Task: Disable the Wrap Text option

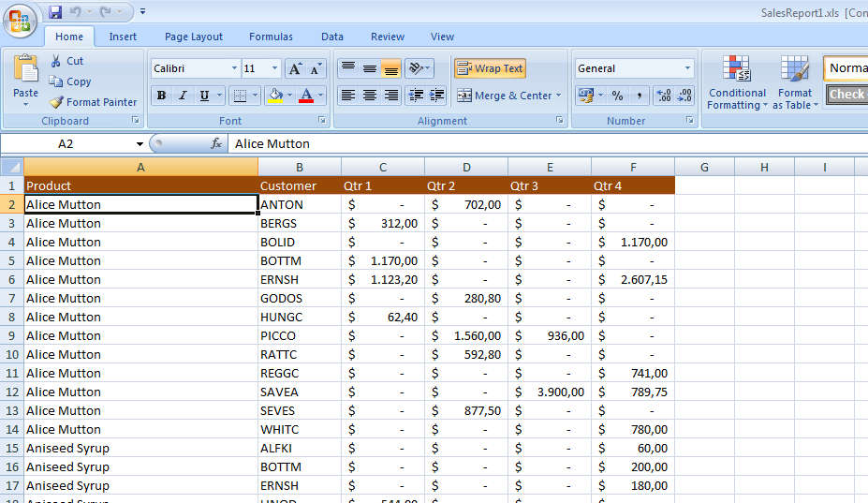Action: point(490,68)
